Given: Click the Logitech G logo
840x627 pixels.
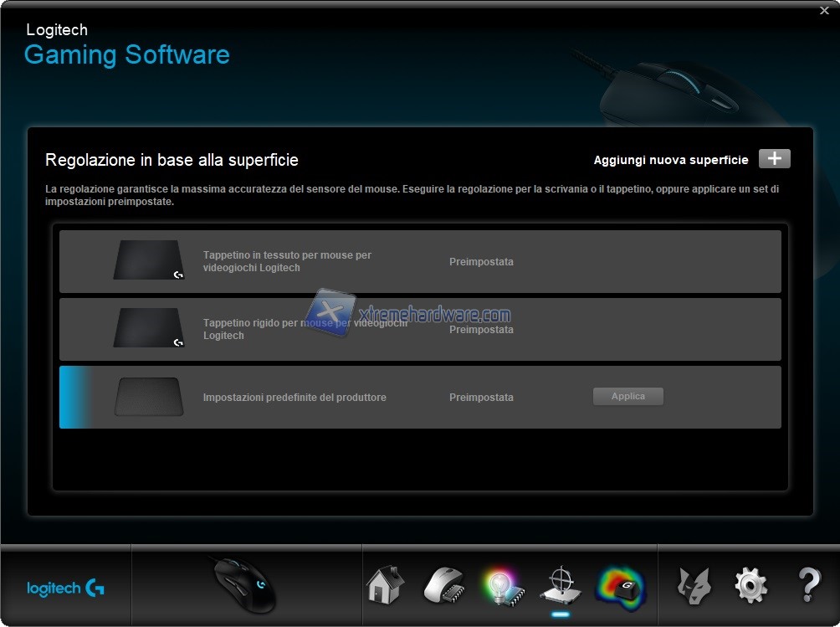Looking at the screenshot, I should tap(65, 588).
